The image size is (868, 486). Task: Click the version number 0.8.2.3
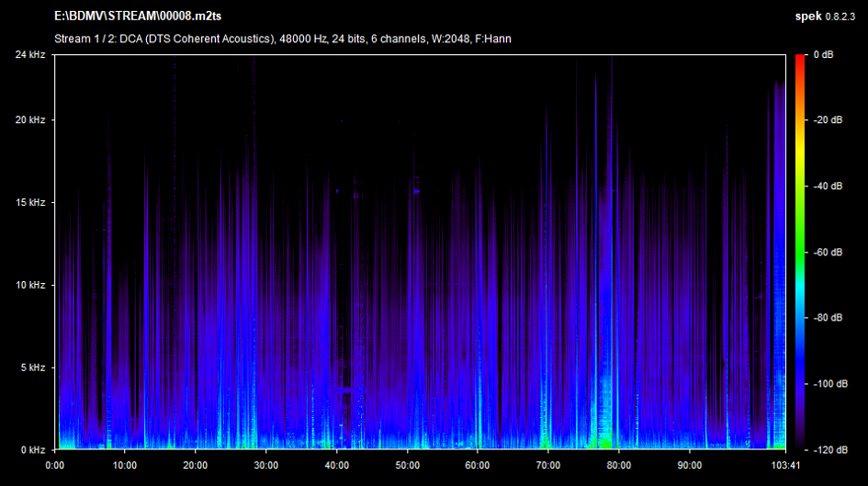click(x=843, y=17)
